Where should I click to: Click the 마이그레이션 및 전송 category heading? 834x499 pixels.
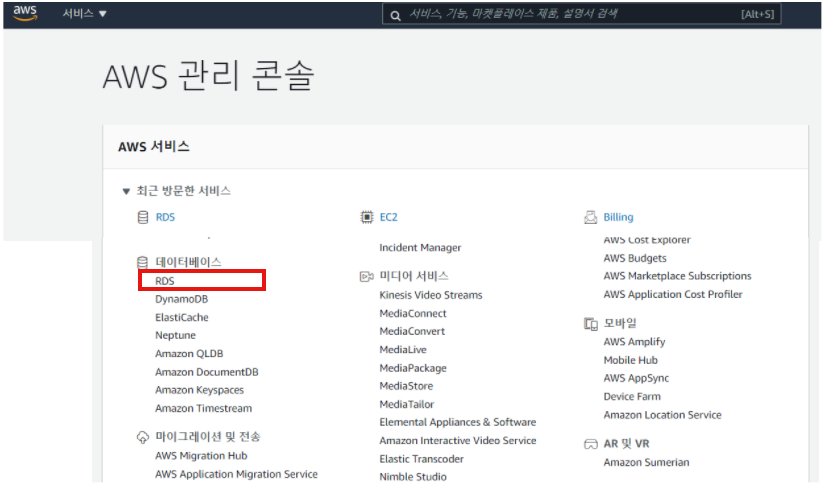click(x=207, y=437)
